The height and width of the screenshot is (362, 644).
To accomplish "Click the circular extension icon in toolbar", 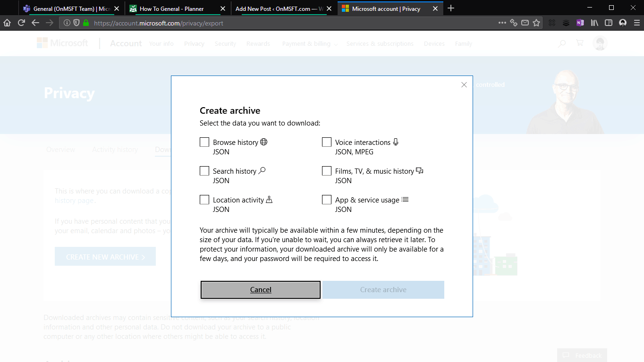I will point(552,23).
